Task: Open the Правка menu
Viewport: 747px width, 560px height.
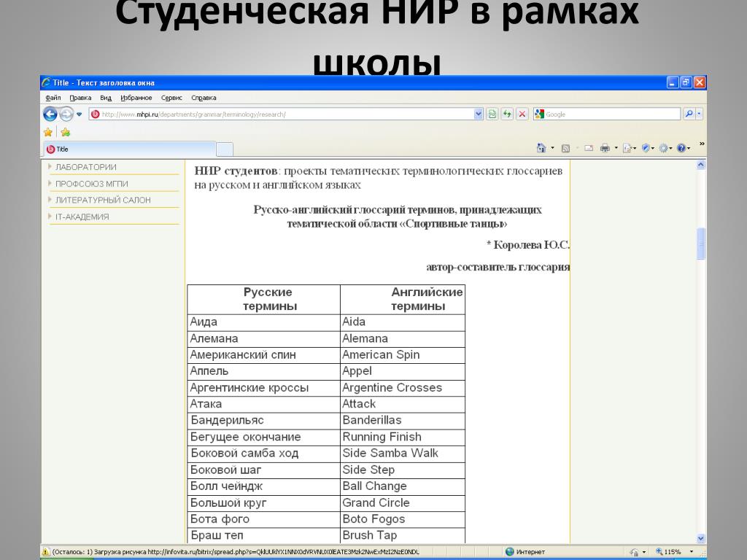Action: click(x=80, y=98)
